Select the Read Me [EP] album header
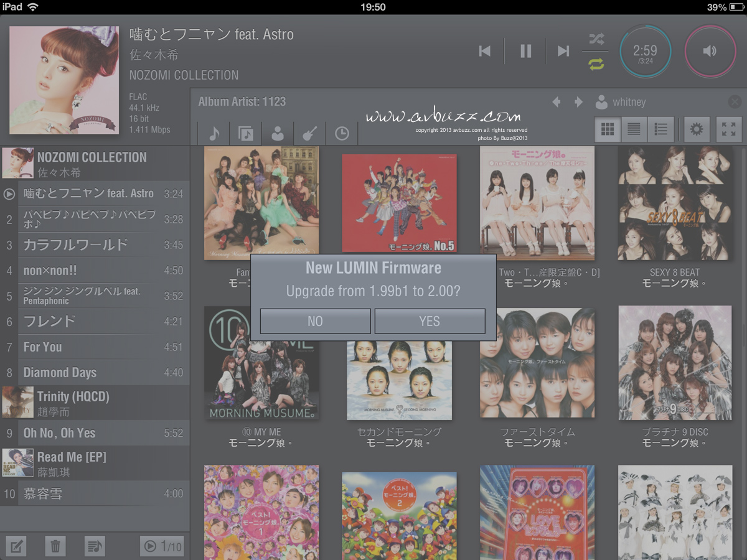The height and width of the screenshot is (560, 747). pos(95,464)
